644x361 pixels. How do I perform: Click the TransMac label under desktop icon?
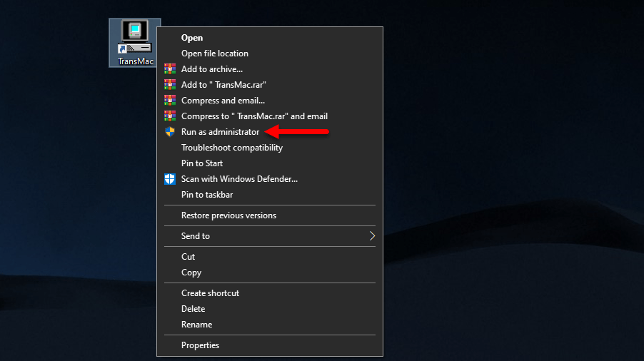136,61
